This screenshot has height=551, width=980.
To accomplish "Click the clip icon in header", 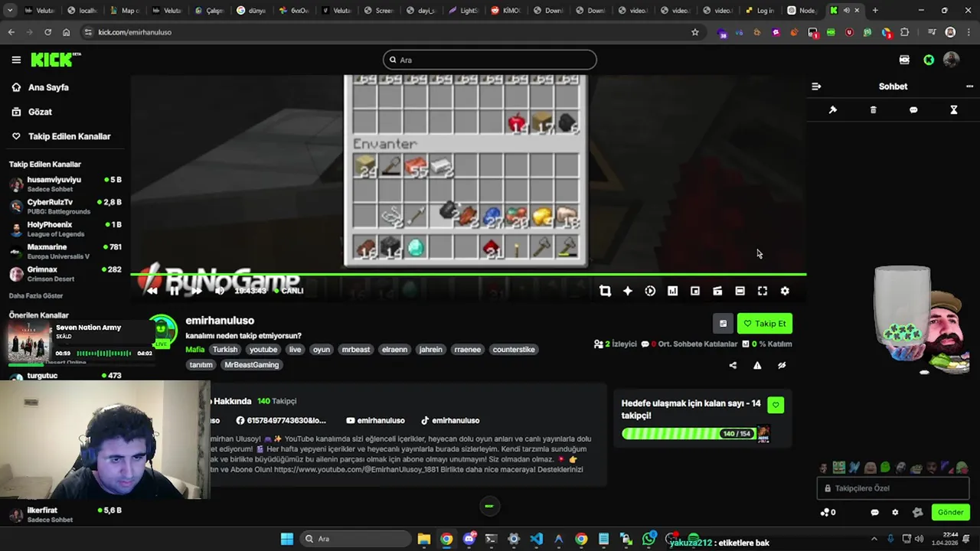I will [904, 60].
